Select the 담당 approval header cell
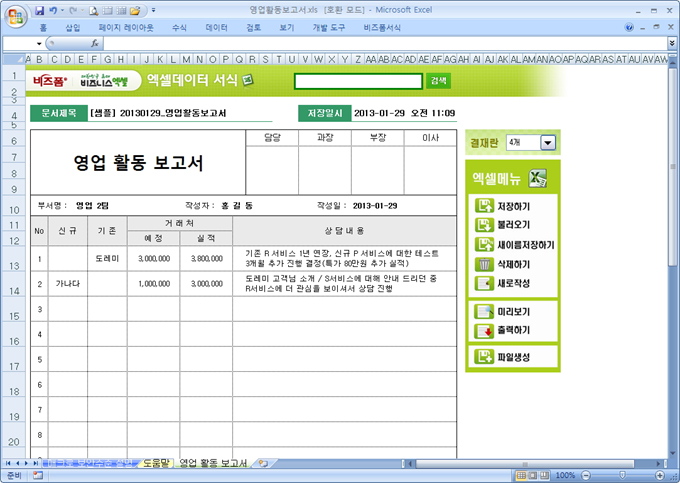Image resolution: width=680 pixels, height=483 pixels. (272, 138)
